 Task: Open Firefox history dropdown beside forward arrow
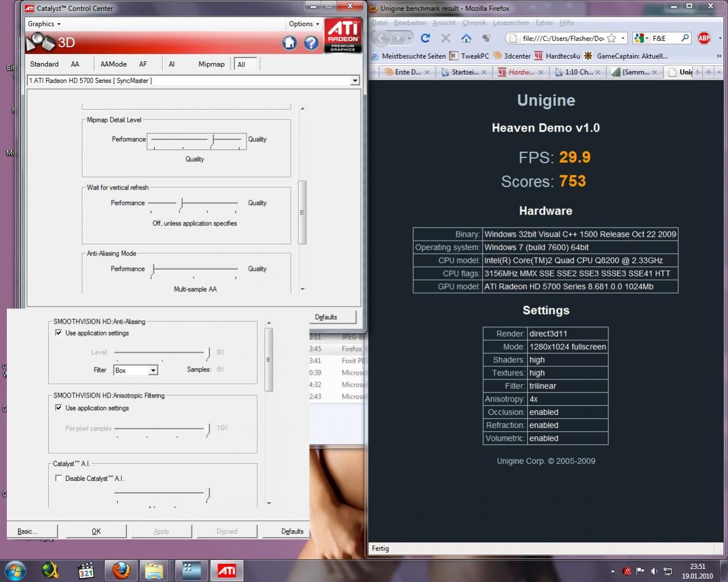pyautogui.click(x=409, y=38)
